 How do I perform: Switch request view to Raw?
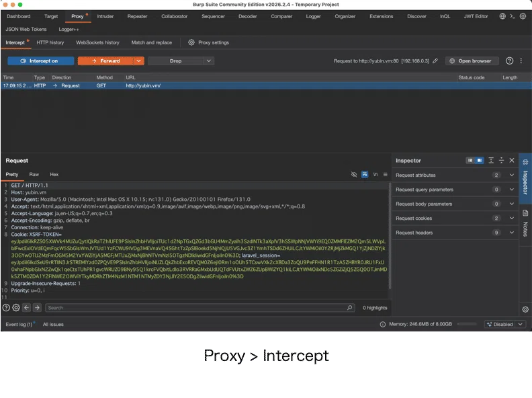pos(34,174)
